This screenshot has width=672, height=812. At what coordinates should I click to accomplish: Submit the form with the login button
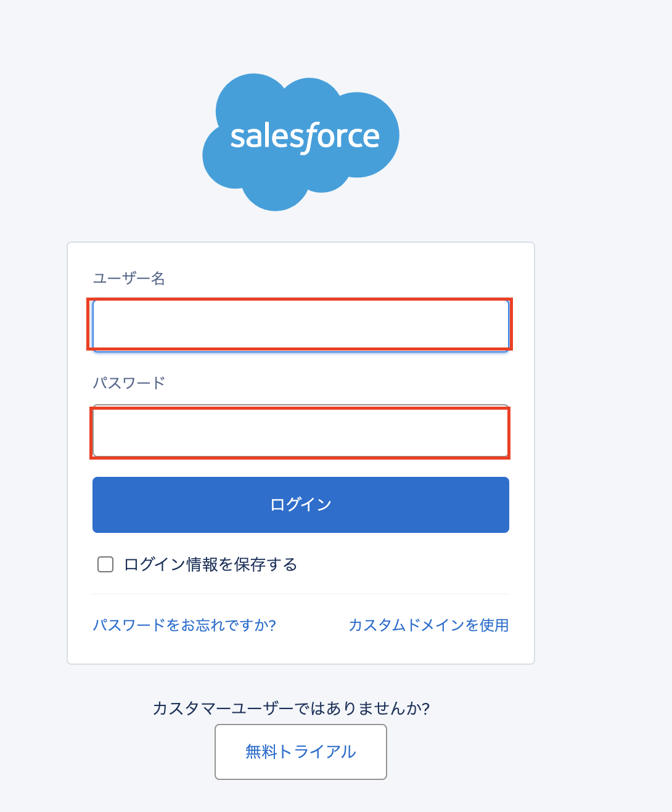tap(301, 505)
